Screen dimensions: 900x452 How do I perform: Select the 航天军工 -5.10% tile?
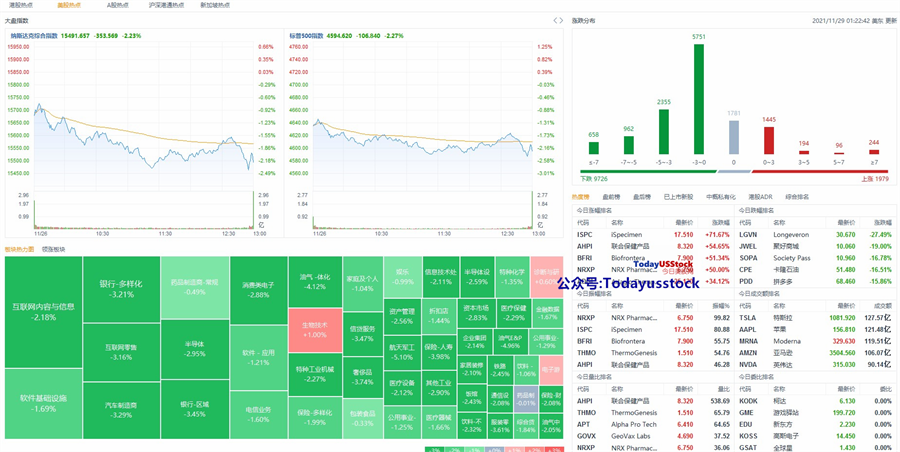point(401,352)
